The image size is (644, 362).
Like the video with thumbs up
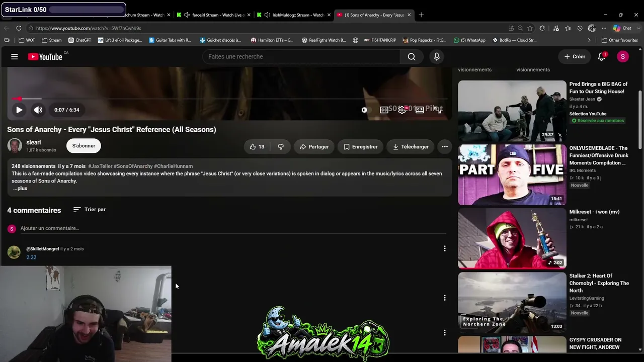(257, 147)
